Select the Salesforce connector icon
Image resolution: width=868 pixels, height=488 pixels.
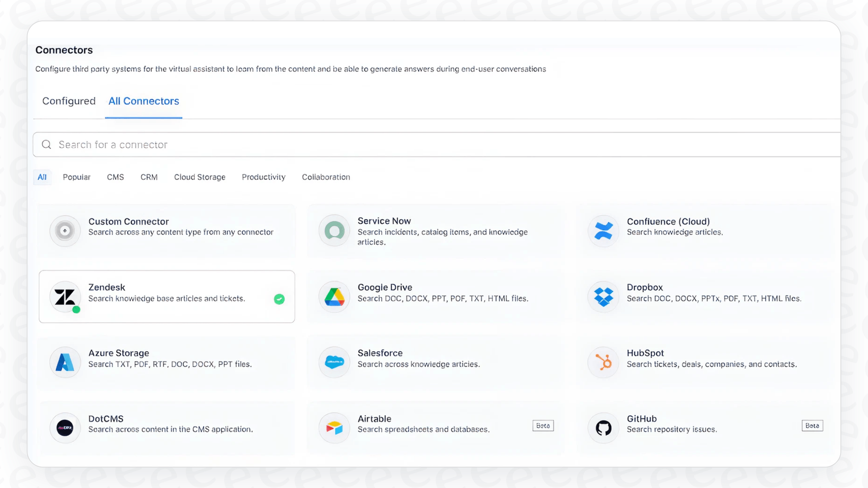334,362
